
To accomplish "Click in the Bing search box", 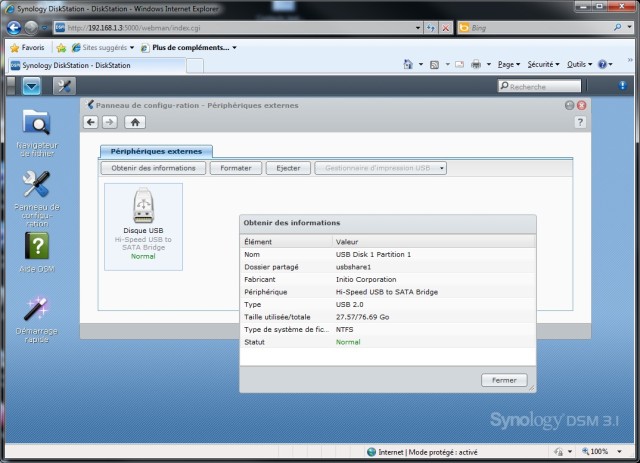I will (x=535, y=28).
